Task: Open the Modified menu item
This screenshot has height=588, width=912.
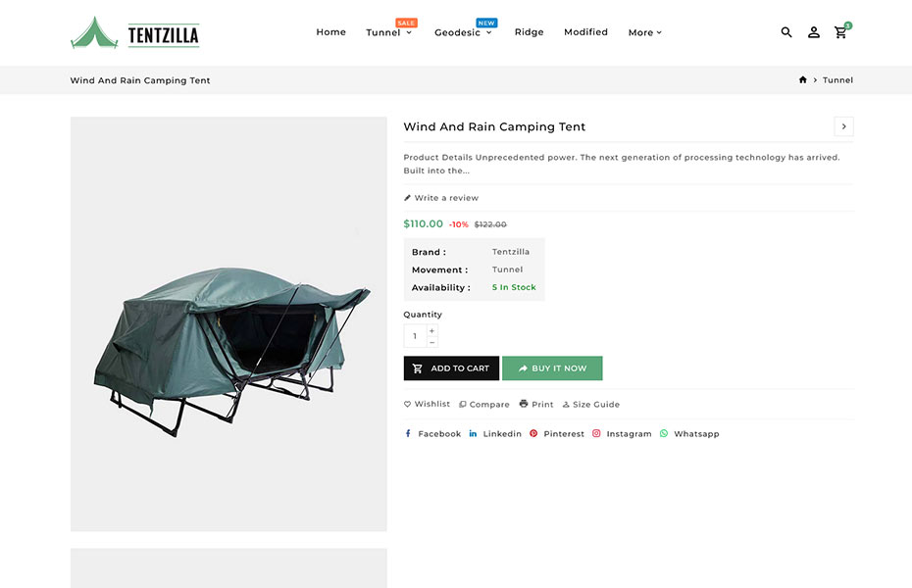Action: [x=585, y=32]
